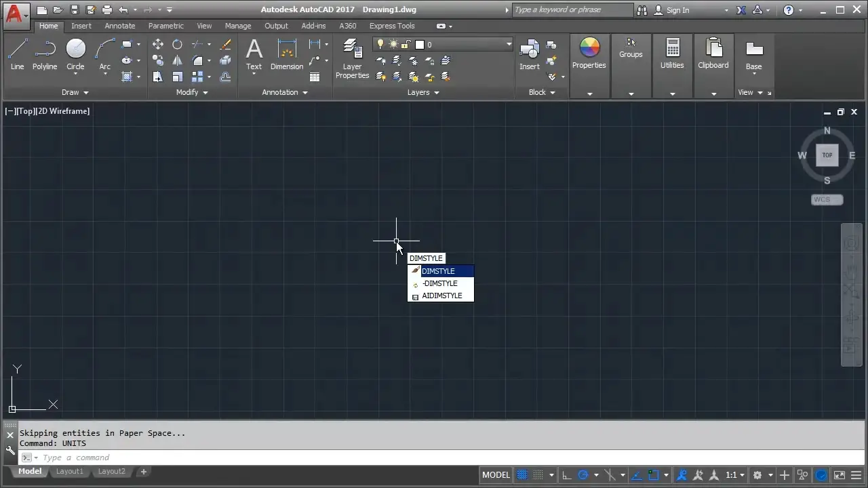Open the Manage ribbon tab
This screenshot has width=868, height=488.
tap(238, 26)
